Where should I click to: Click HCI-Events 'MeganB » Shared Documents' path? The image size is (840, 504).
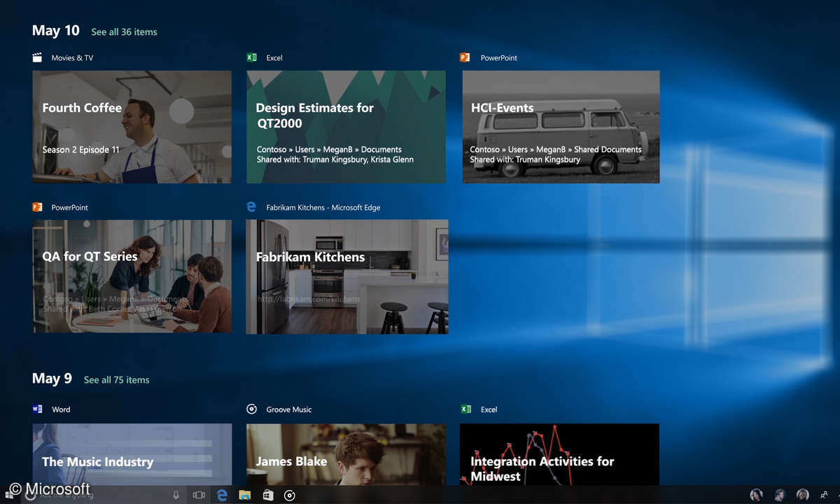tap(589, 150)
